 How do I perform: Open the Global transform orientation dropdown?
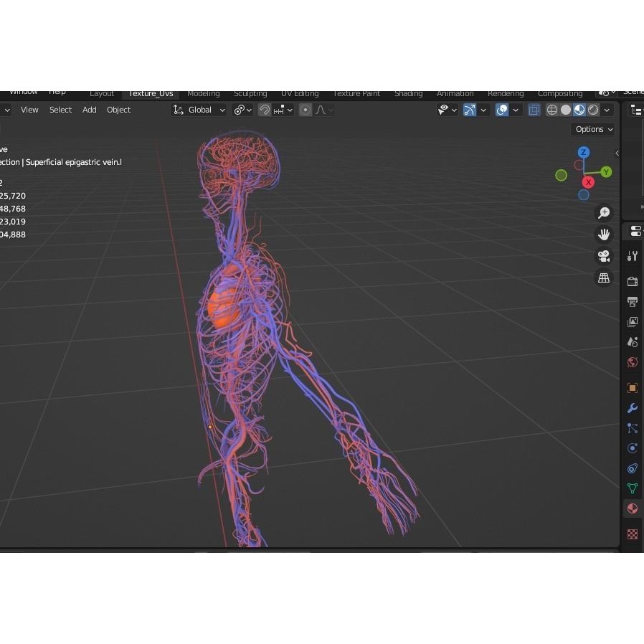coord(199,109)
